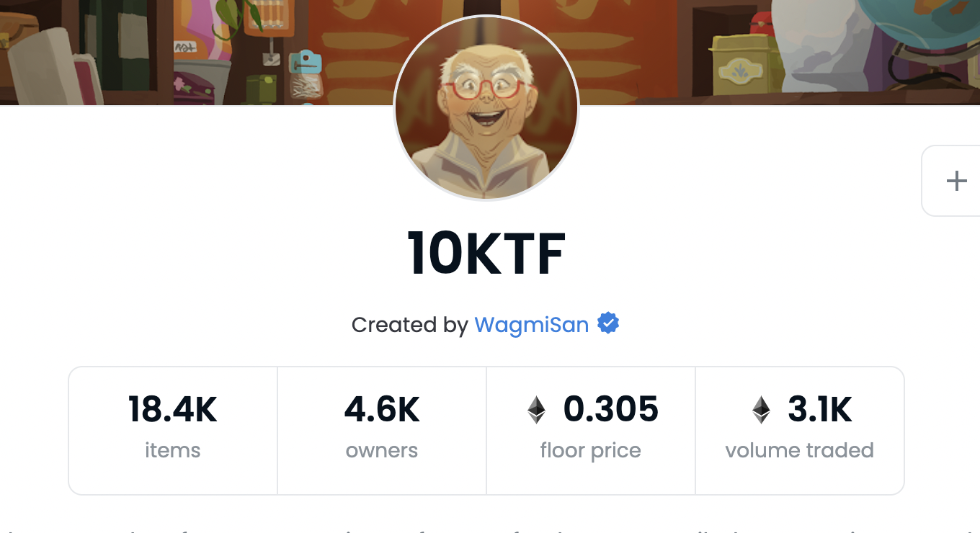Viewport: 980px width, 533px height.
Task: Open the WagmiSan creator link
Action: pyautogui.click(x=531, y=325)
